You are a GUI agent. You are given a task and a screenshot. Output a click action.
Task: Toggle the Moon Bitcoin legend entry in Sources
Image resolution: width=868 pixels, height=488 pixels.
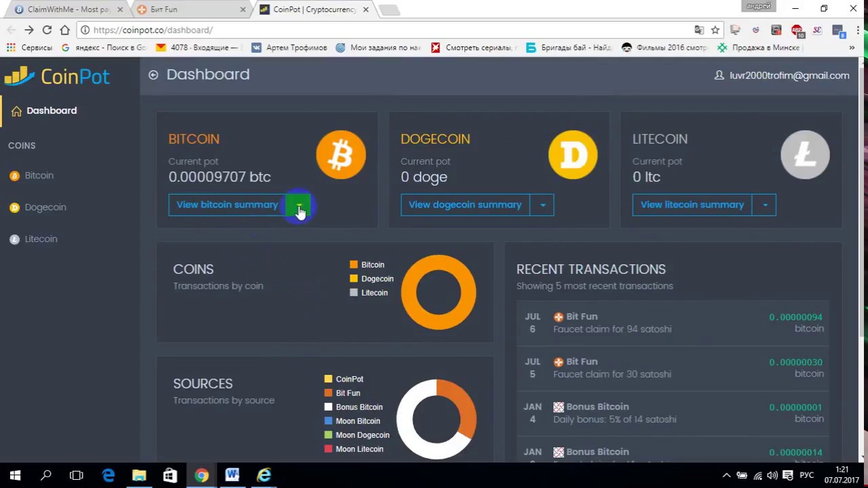coord(352,421)
